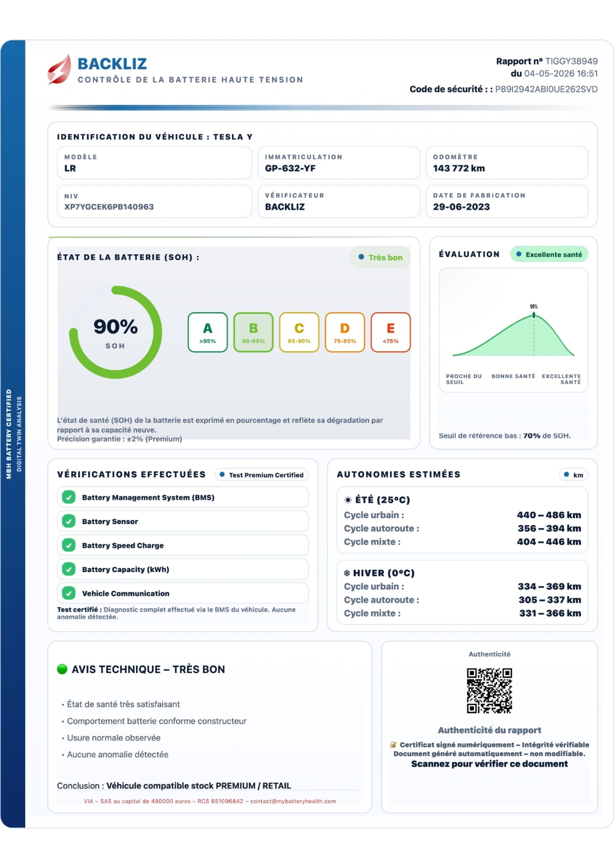Click the padlock icon before Certificat signé numériquement
614x868 pixels.
pos(393,745)
